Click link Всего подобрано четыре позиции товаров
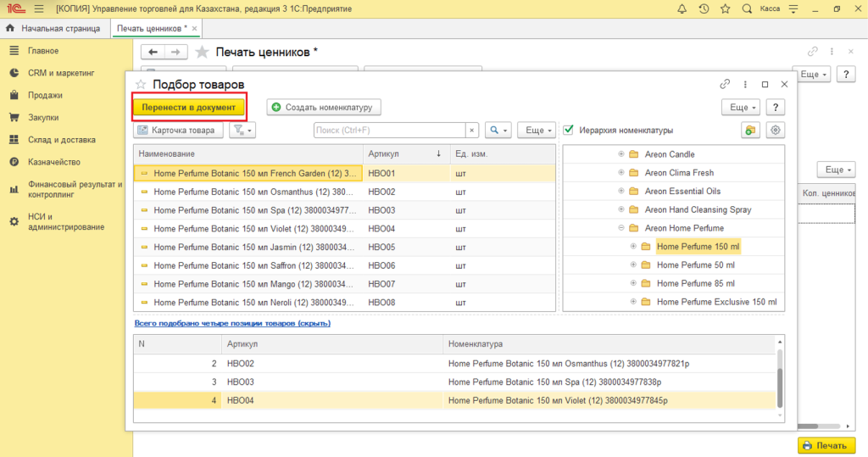Viewport: 868px width, 457px height. pyautogui.click(x=232, y=323)
